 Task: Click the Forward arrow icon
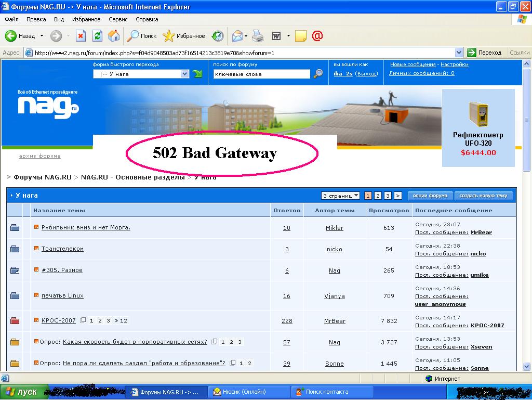coord(56,36)
